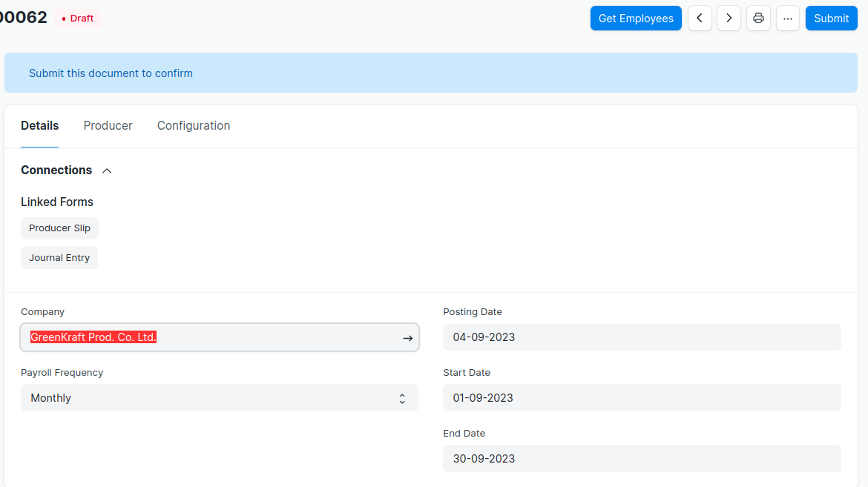
Task: Open the Producer Slip linked form
Action: [x=59, y=228]
